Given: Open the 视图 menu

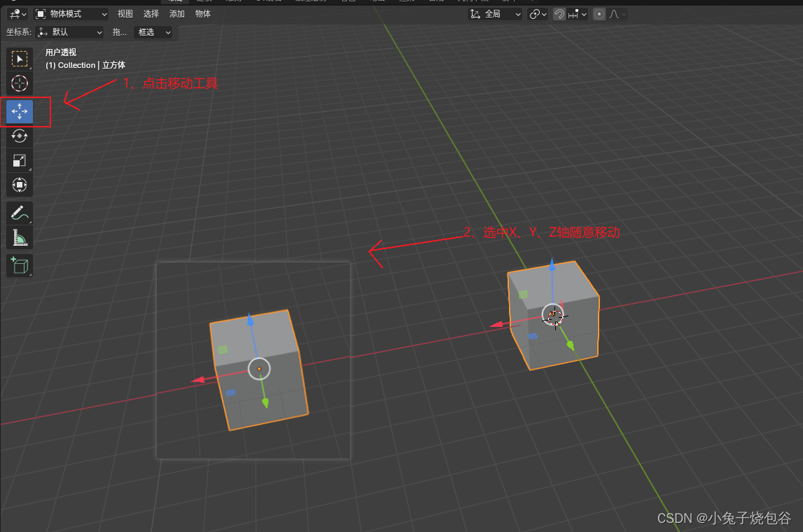Looking at the screenshot, I should click(x=125, y=14).
